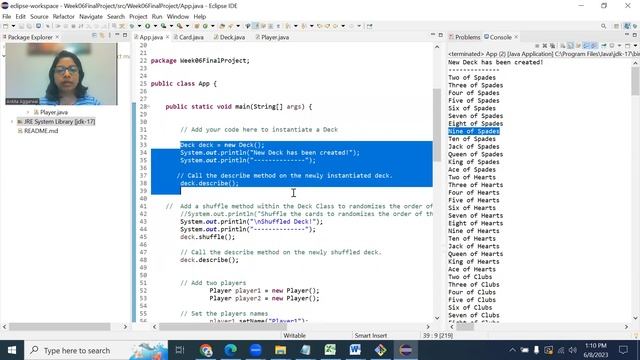The width and height of the screenshot is (640, 360).
Task: Expand Player.java in Package Explorer
Action: pos(28,112)
